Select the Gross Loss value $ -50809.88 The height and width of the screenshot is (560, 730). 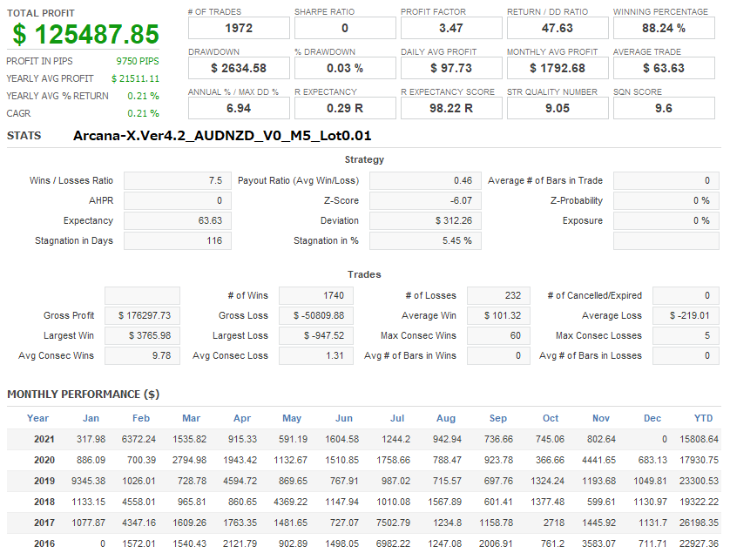click(x=316, y=315)
